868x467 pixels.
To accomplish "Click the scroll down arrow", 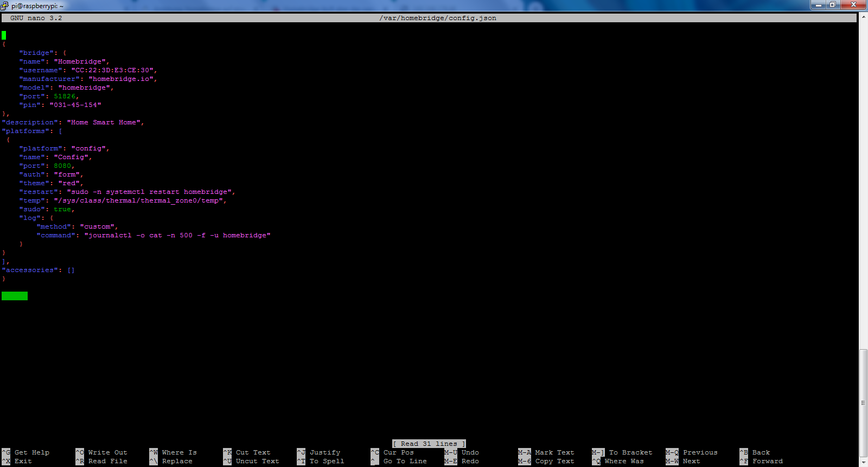I will (x=864, y=462).
